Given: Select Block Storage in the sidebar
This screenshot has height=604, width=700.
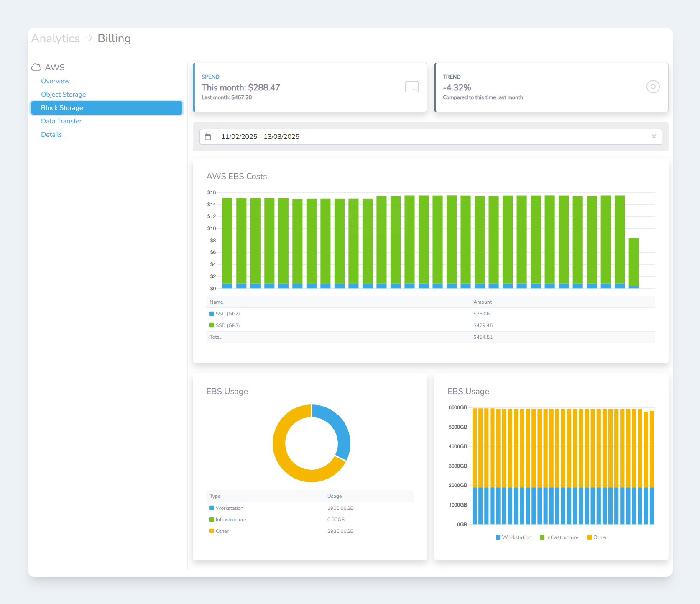Looking at the screenshot, I should pyautogui.click(x=62, y=108).
